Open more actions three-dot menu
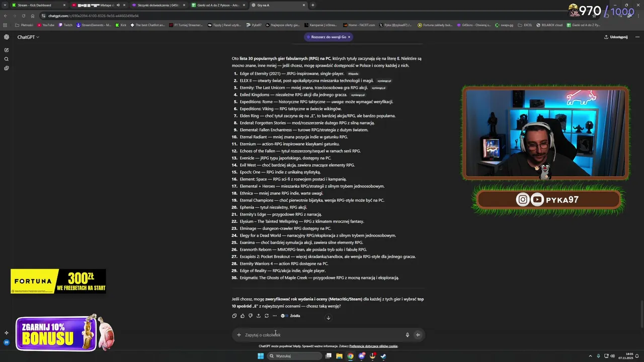 (x=275, y=316)
